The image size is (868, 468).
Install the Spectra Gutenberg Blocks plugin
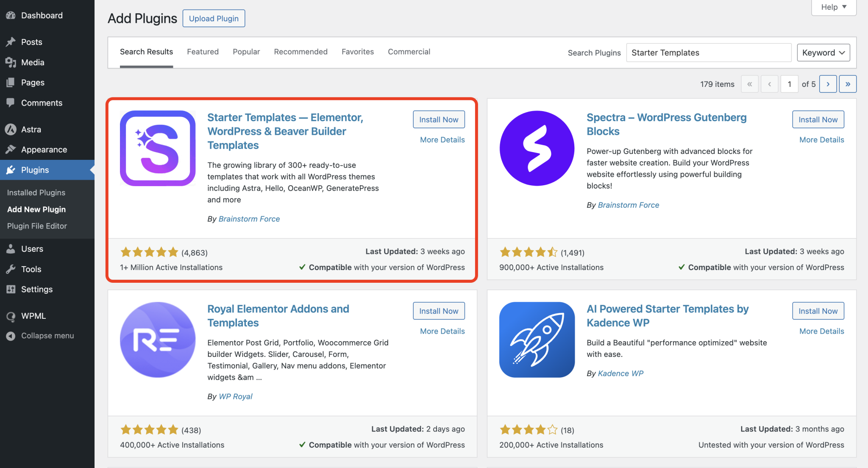point(818,120)
